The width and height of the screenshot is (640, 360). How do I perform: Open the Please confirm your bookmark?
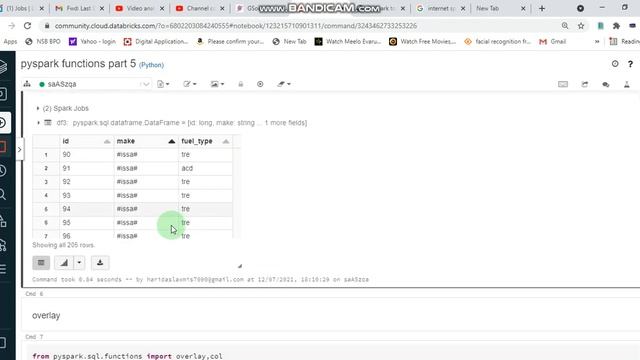click(230, 42)
